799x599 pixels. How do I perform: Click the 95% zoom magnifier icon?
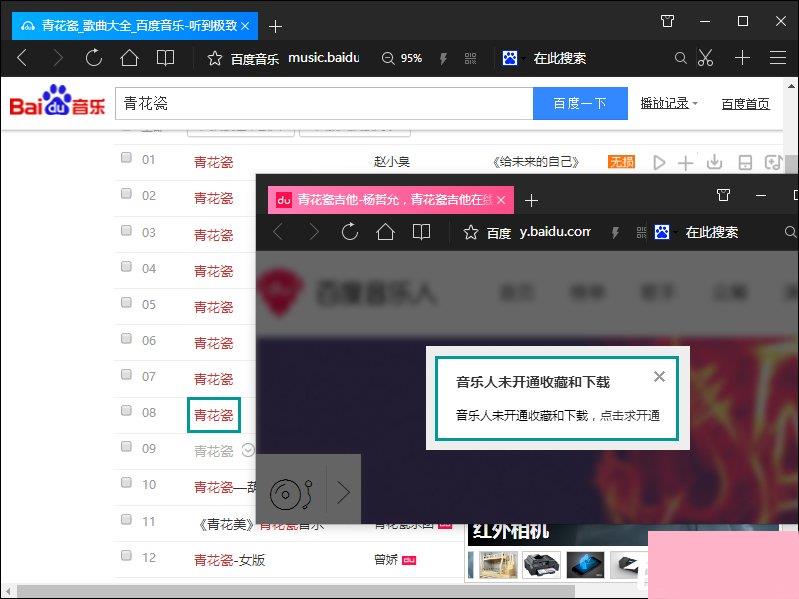[x=388, y=59]
